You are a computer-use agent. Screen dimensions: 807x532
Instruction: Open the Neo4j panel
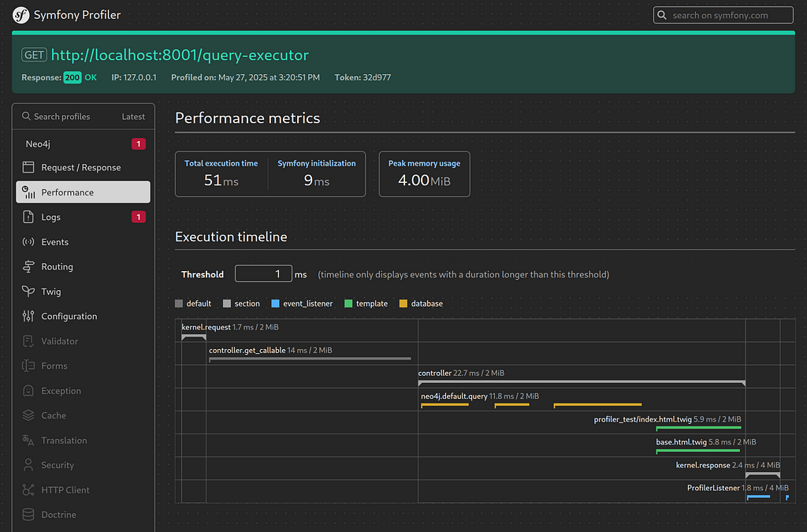(x=83, y=143)
